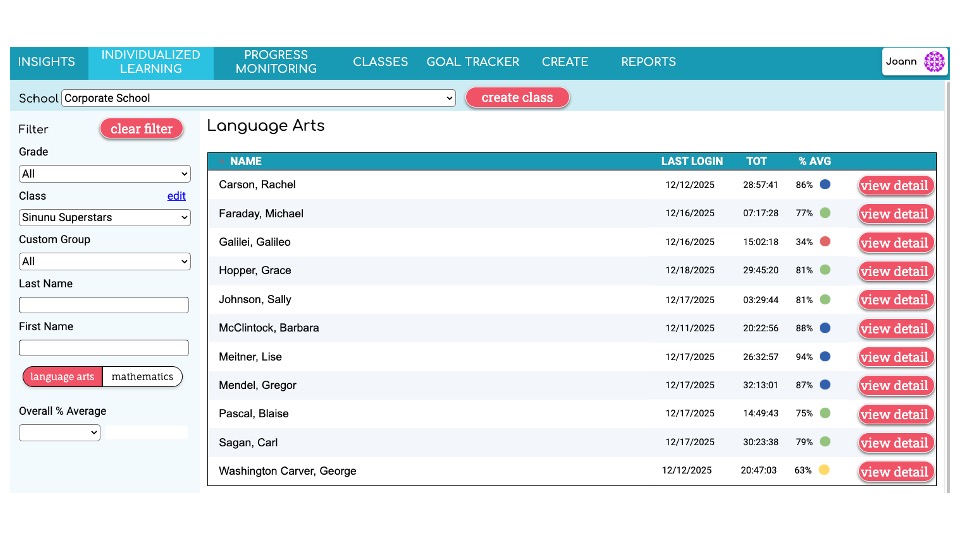Click the create class button
This screenshot has height=540, width=960.
(517, 97)
